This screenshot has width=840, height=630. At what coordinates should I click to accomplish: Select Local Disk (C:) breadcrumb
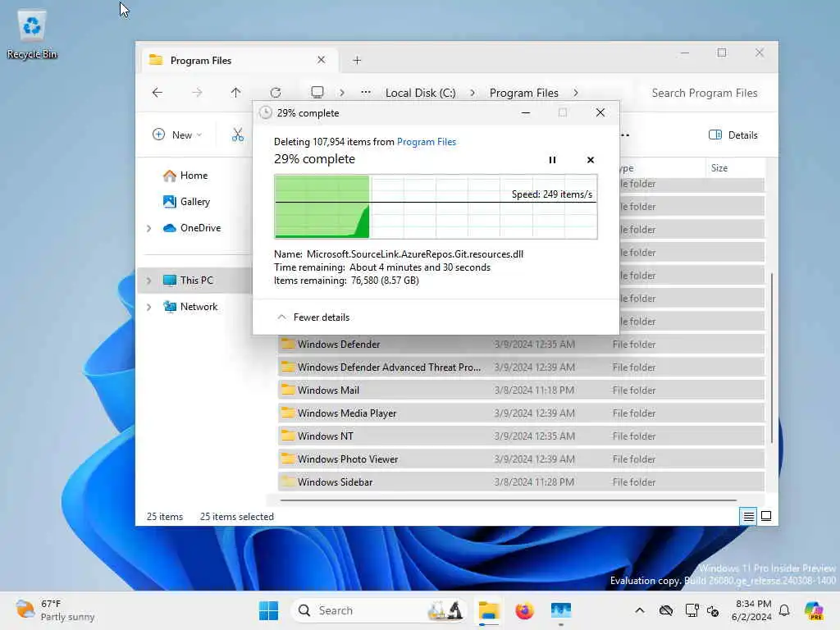pos(421,93)
